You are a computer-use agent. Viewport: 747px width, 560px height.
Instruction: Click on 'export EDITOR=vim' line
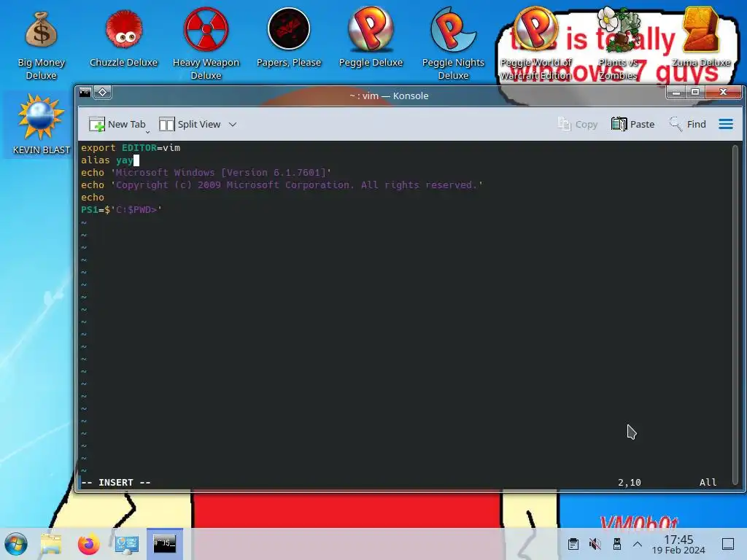[x=131, y=147]
